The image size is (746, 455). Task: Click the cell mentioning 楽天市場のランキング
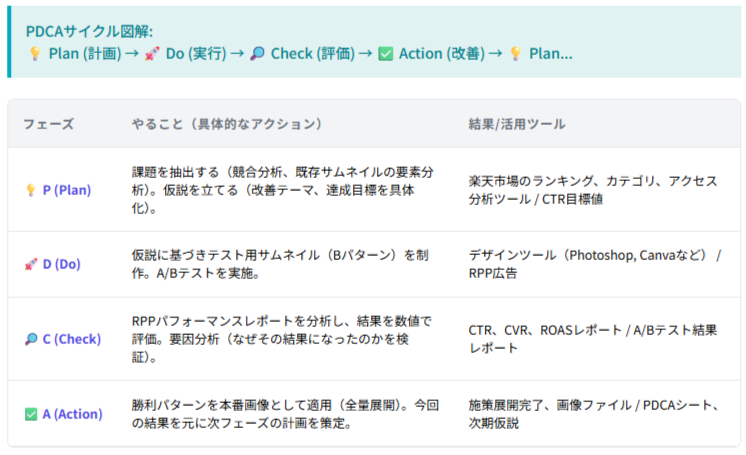coord(592,190)
